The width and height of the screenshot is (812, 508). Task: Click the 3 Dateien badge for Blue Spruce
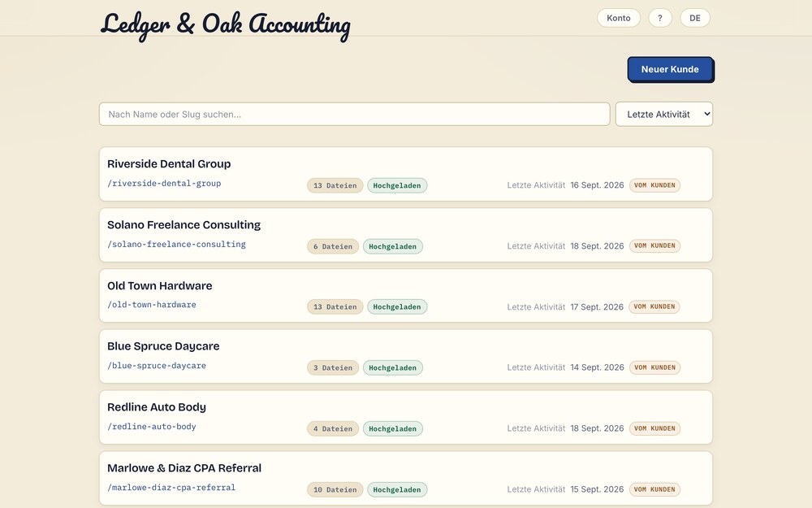click(x=333, y=368)
